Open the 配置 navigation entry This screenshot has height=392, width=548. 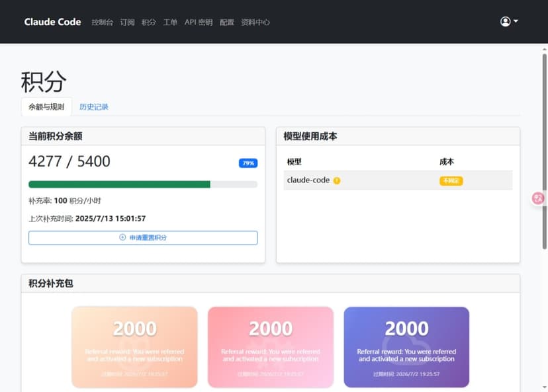(x=226, y=22)
